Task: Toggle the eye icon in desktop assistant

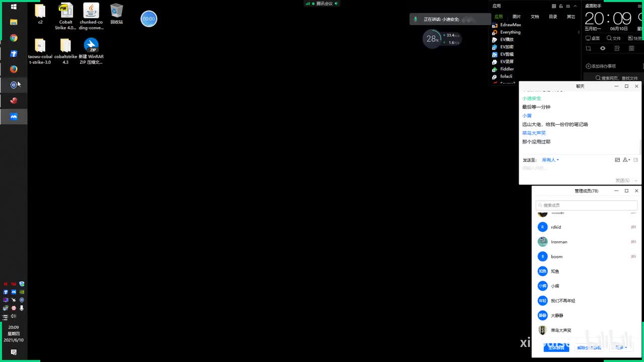Action: pos(603,48)
